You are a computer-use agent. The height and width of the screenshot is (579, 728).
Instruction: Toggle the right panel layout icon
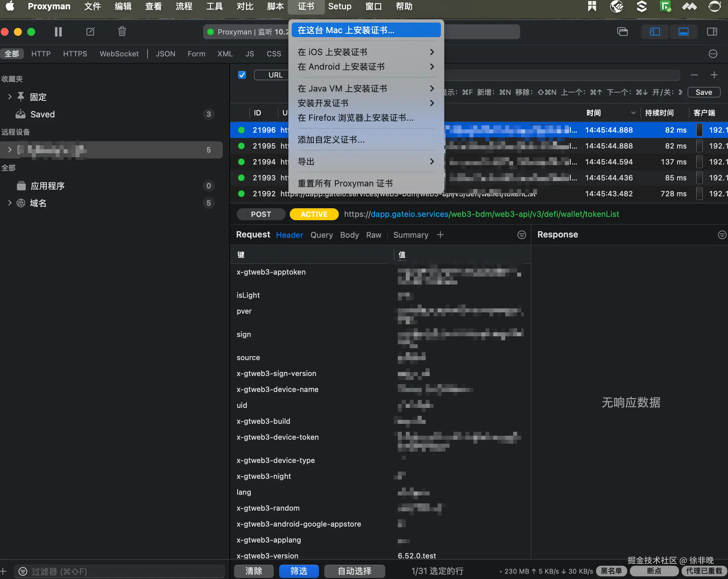(x=712, y=32)
